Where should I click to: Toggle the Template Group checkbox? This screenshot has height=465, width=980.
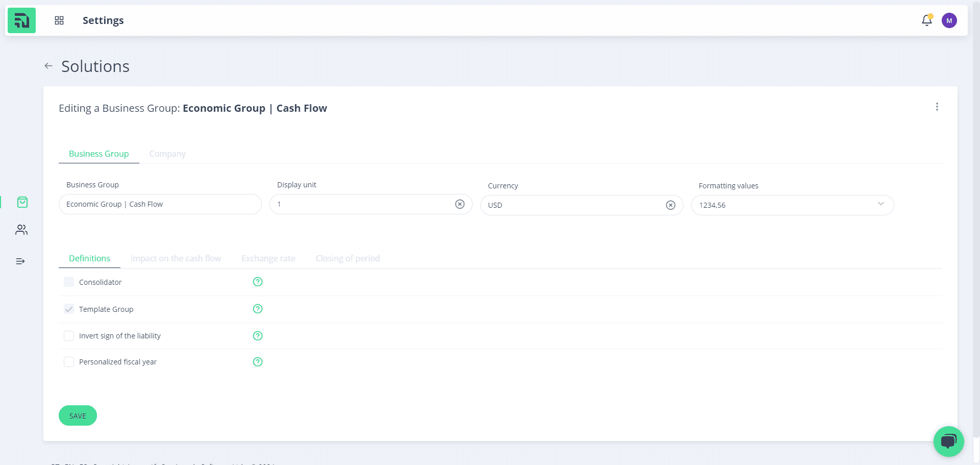point(69,309)
